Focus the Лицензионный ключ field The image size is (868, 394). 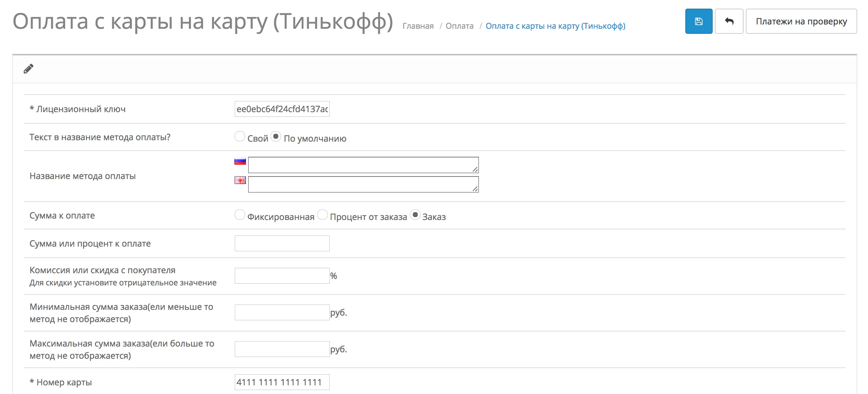tap(282, 109)
